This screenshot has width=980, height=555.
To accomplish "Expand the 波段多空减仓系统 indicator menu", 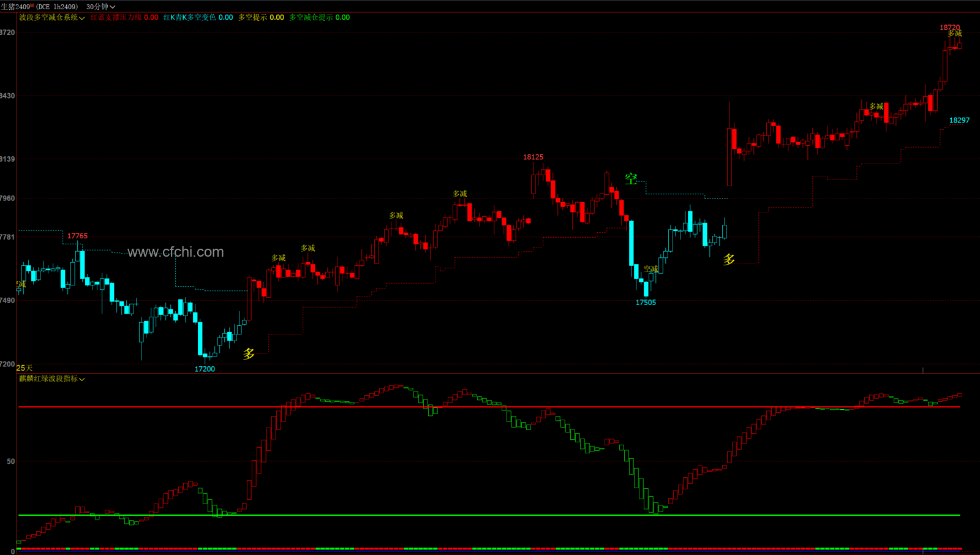I will click(x=52, y=17).
